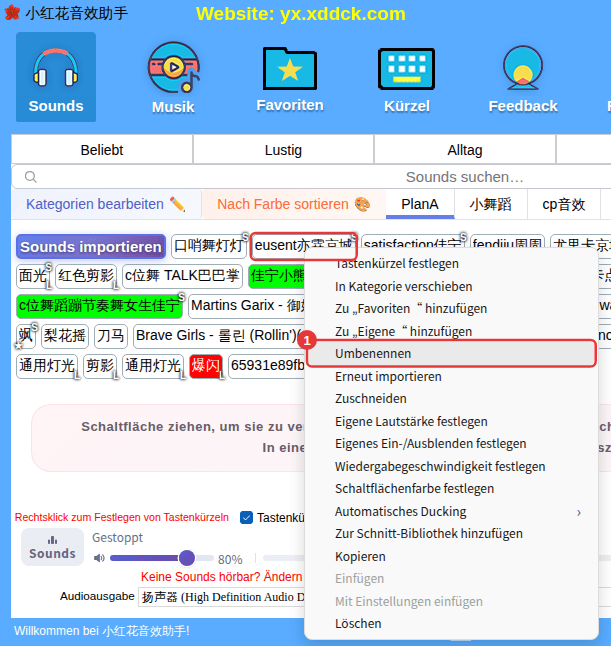
Task: Adjust the 80% volume slider handle
Action: (x=187, y=558)
